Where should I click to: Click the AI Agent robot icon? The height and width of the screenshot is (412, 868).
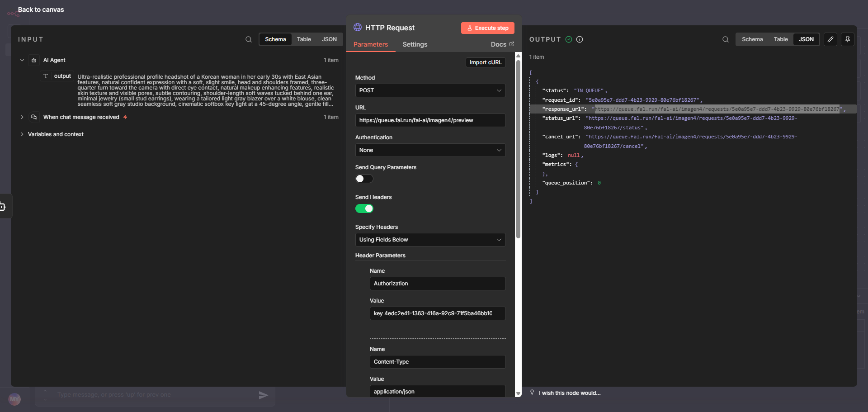click(34, 60)
